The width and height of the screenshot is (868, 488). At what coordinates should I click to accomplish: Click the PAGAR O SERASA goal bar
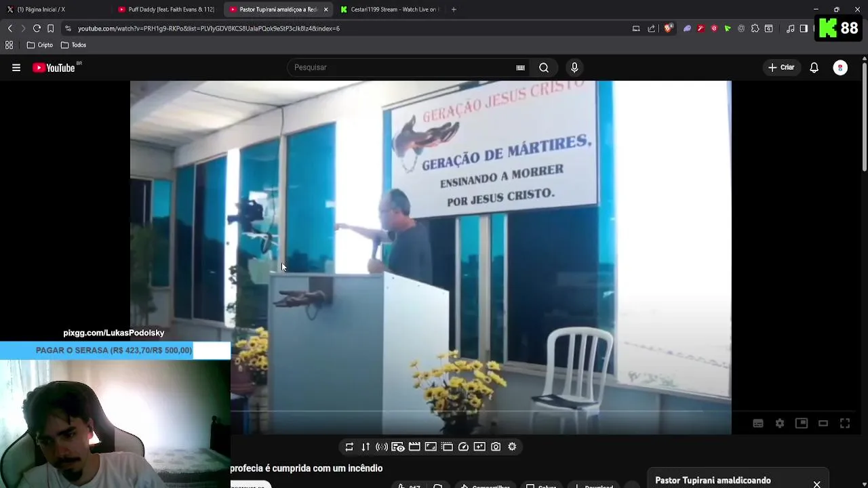pyautogui.click(x=115, y=350)
